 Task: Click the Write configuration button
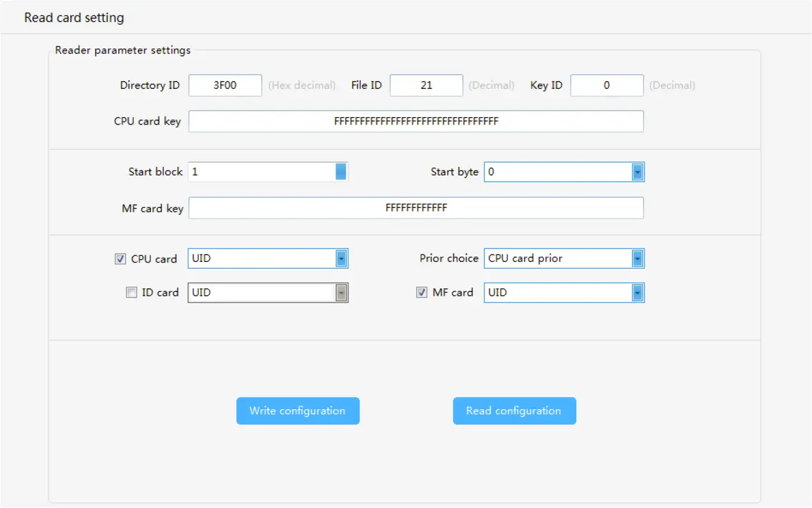(297, 411)
